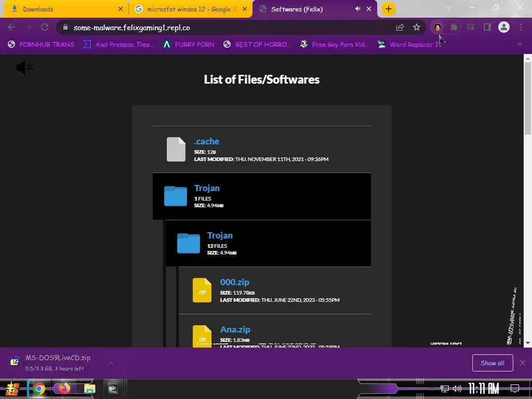Click the Ana.zip yellow zip icon
The height and width of the screenshot is (399, 532).
[202, 336]
